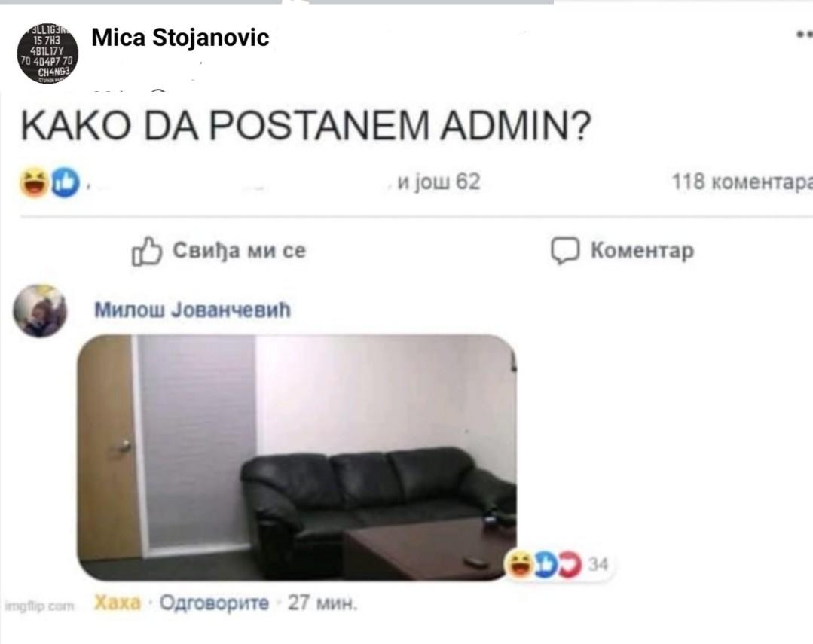This screenshot has height=644, width=813.
Task: Open the post options three-dots menu
Action: point(805,35)
